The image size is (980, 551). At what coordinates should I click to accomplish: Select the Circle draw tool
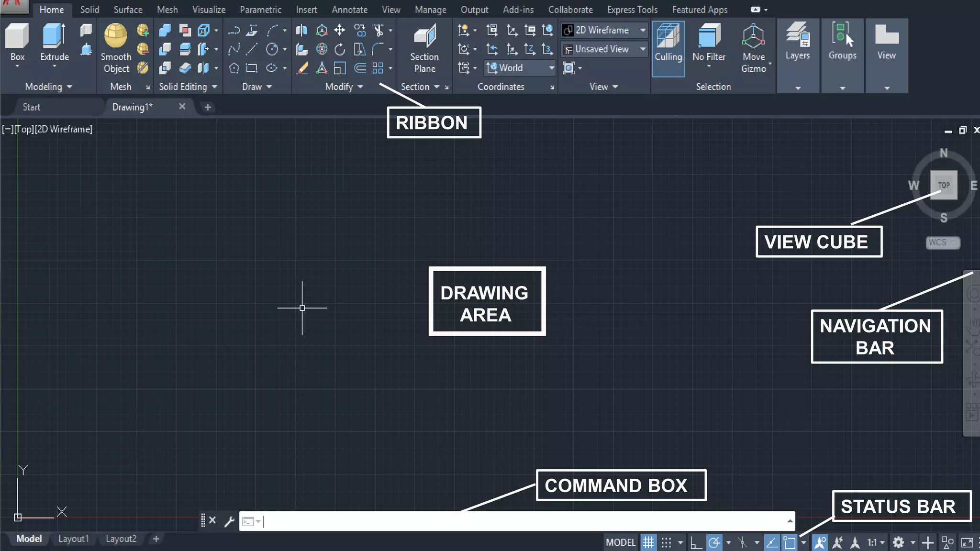coord(272,49)
